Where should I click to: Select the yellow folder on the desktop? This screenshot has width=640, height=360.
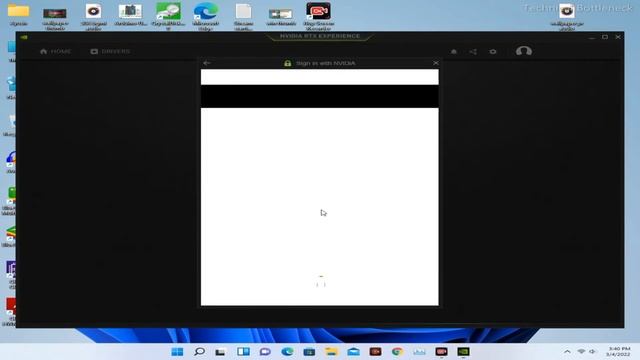tap(18, 15)
